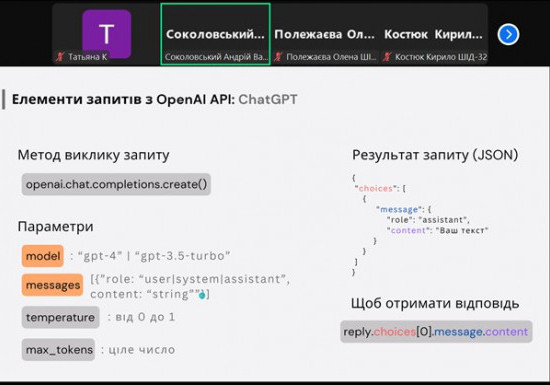
Task: Click muted microphone icon beside Татьяна К
Action: click(60, 56)
